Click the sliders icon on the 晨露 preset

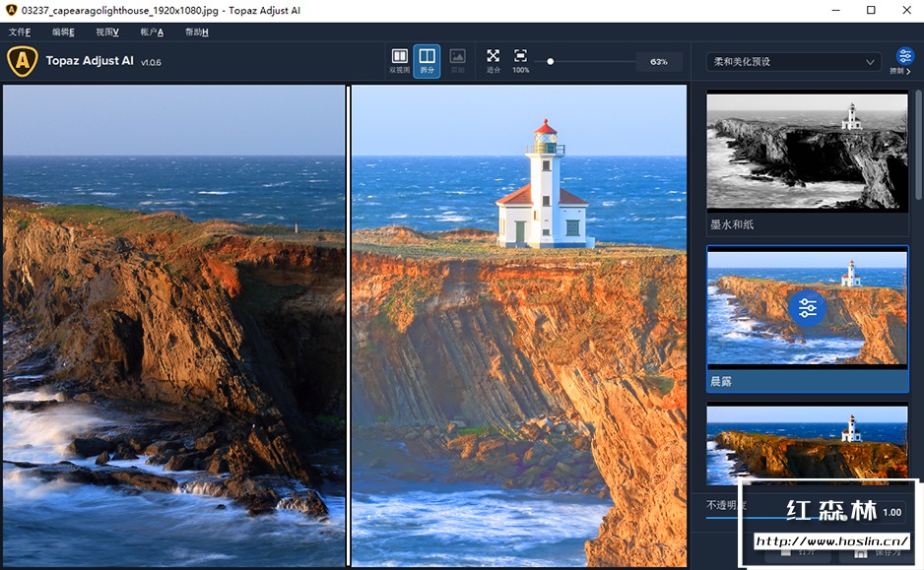coord(807,308)
